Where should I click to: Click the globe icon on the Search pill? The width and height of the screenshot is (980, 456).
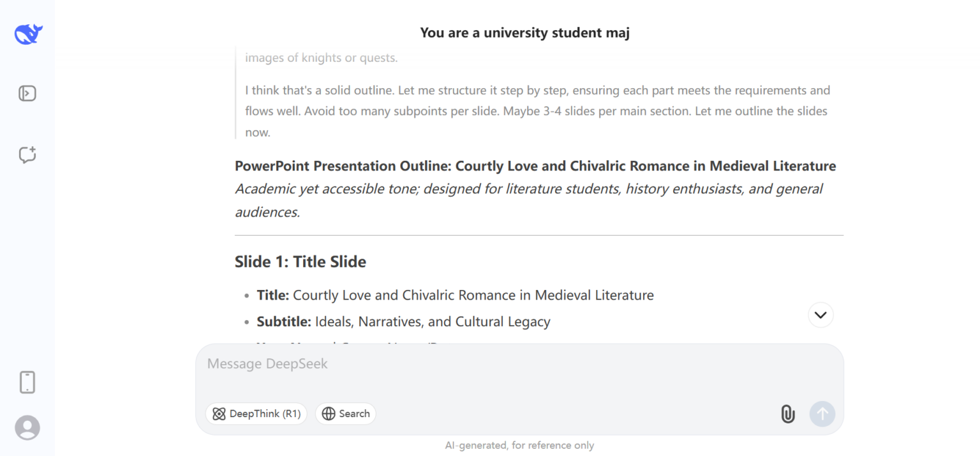tap(329, 413)
